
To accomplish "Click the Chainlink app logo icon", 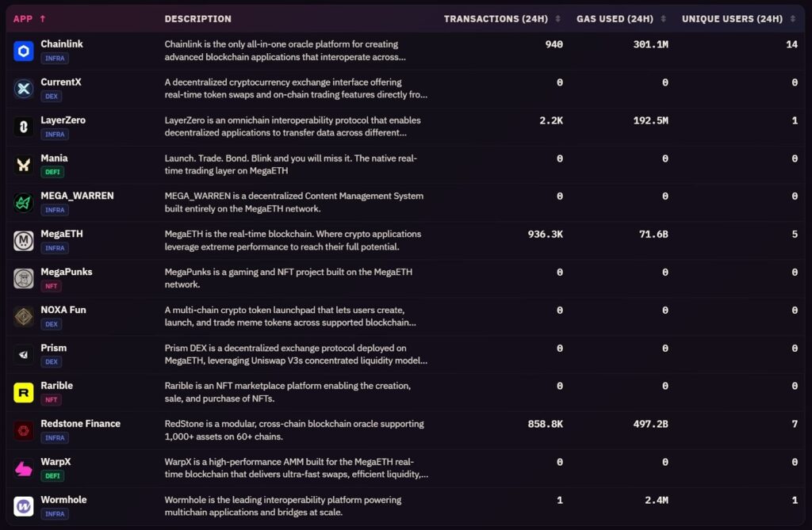I will [x=24, y=51].
